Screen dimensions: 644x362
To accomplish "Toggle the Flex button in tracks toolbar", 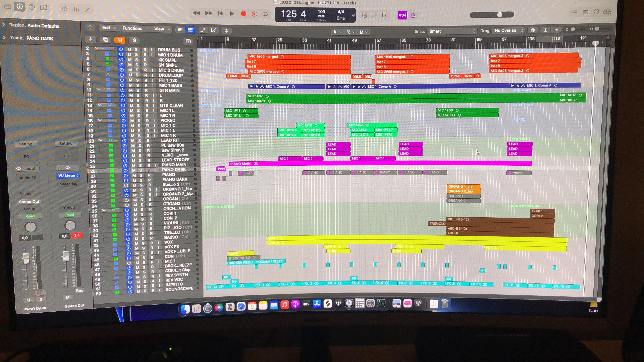I will [x=214, y=30].
